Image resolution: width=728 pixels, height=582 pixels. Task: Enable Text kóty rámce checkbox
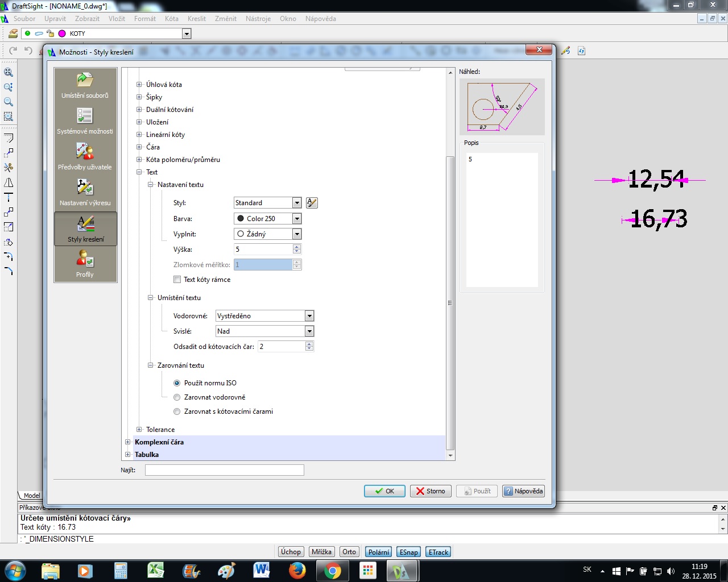tap(177, 280)
